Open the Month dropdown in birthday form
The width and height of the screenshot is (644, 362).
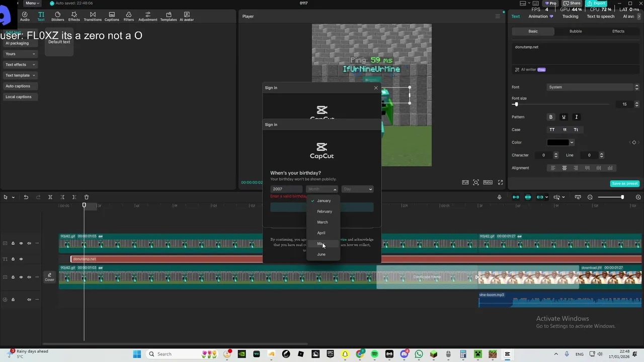click(x=322, y=189)
